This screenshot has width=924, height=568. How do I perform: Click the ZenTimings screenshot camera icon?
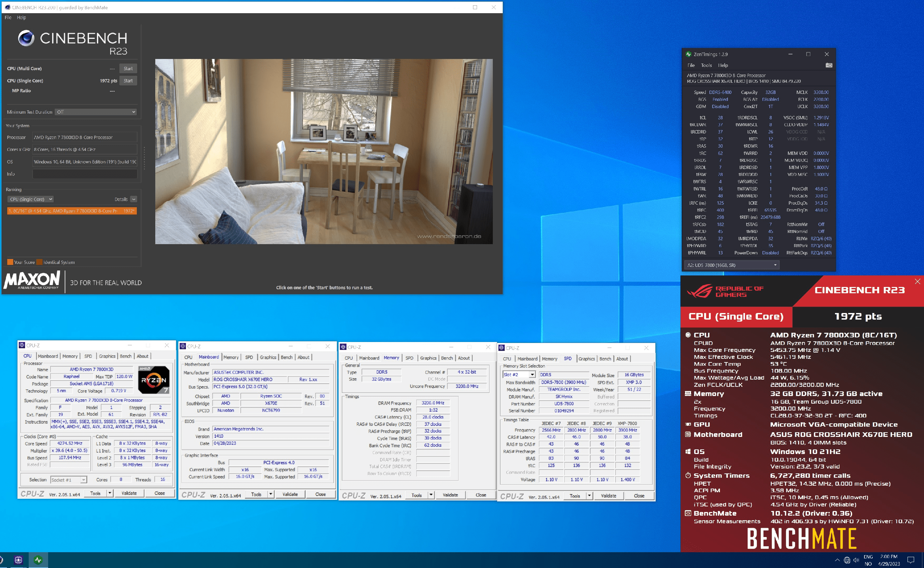[828, 65]
